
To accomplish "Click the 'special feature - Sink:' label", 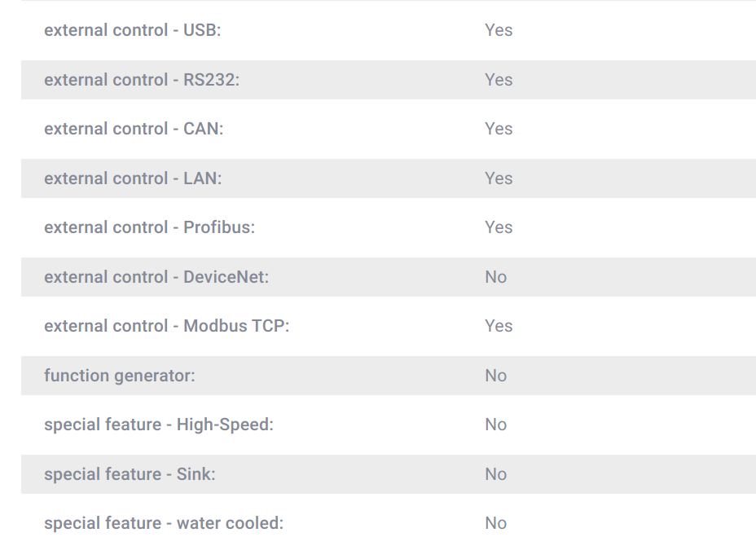I will point(130,474).
